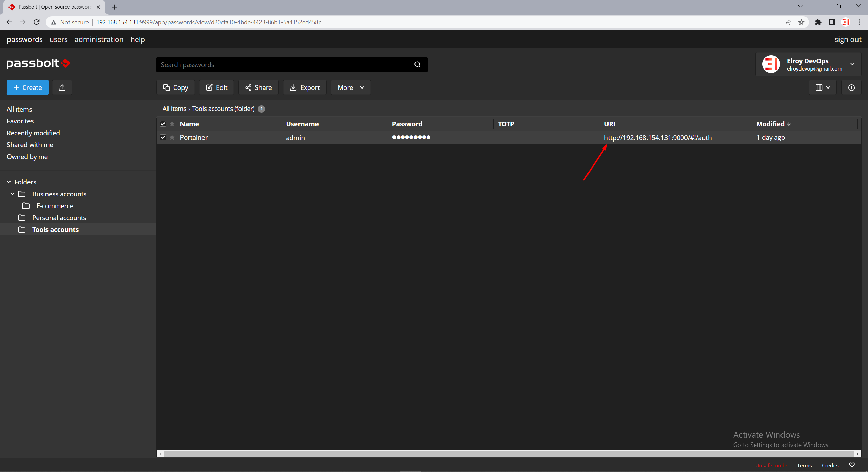This screenshot has width=868, height=472.
Task: Show Owned by me passwords
Action: [x=27, y=157]
